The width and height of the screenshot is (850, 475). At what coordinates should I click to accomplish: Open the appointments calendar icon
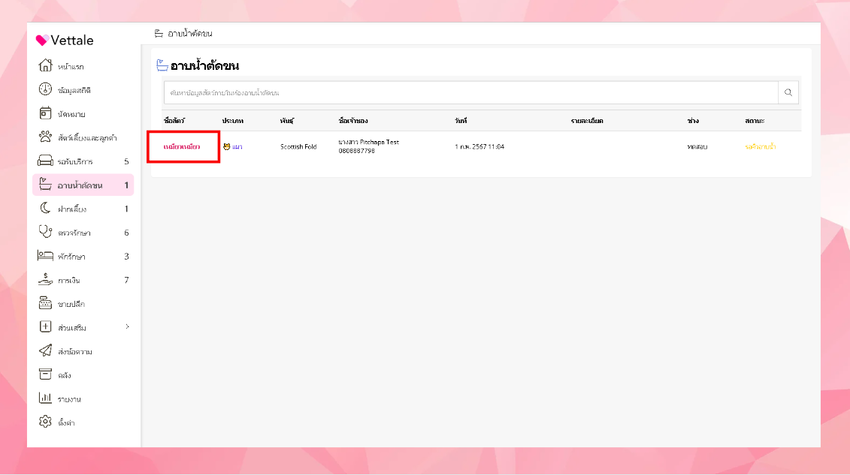(x=46, y=113)
